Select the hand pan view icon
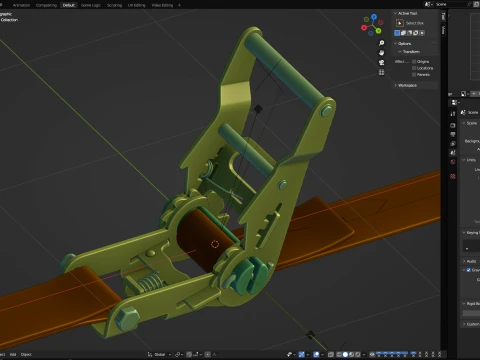This screenshot has width=480, height=360. (x=381, y=53)
